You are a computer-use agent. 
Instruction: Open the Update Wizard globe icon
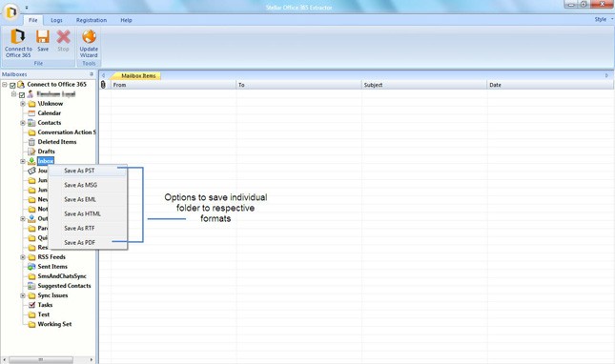[89, 36]
